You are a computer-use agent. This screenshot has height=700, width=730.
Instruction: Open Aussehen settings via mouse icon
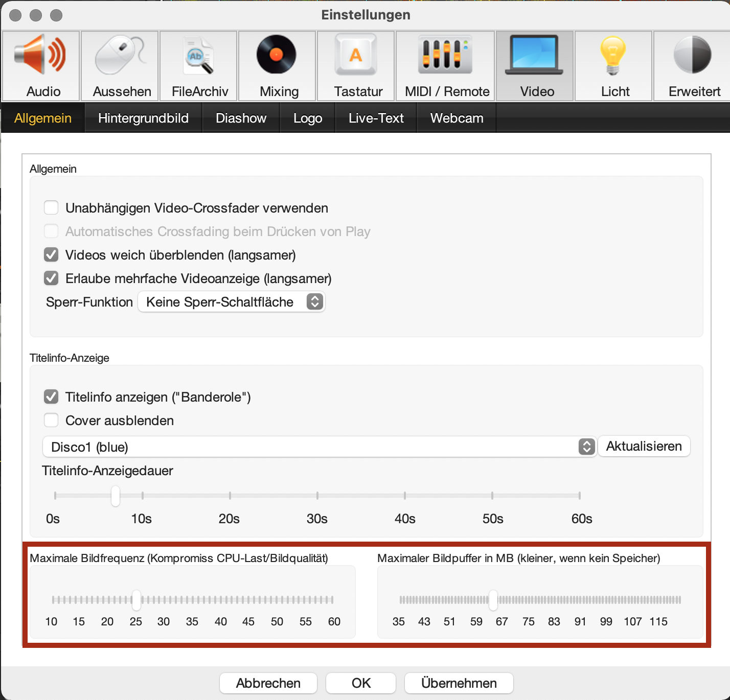tap(120, 55)
